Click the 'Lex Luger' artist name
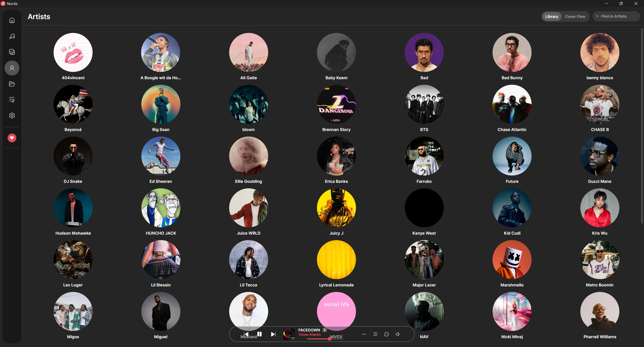 click(73, 285)
